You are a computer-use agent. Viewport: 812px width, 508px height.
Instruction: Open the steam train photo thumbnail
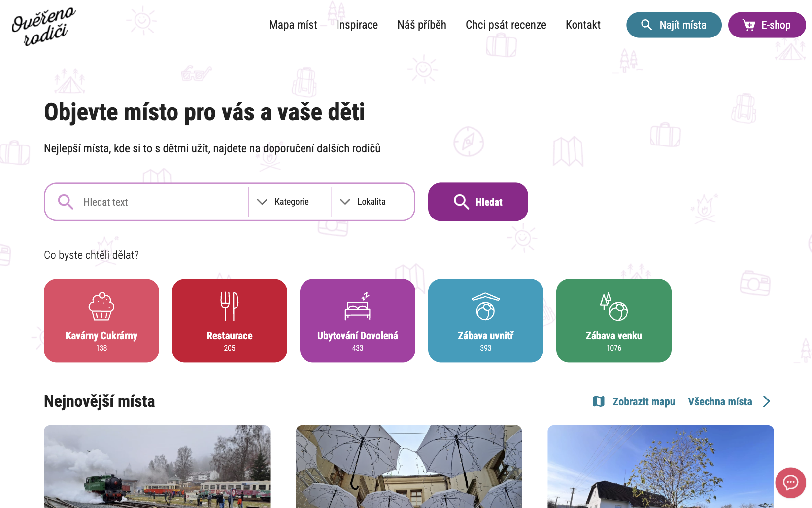157,466
